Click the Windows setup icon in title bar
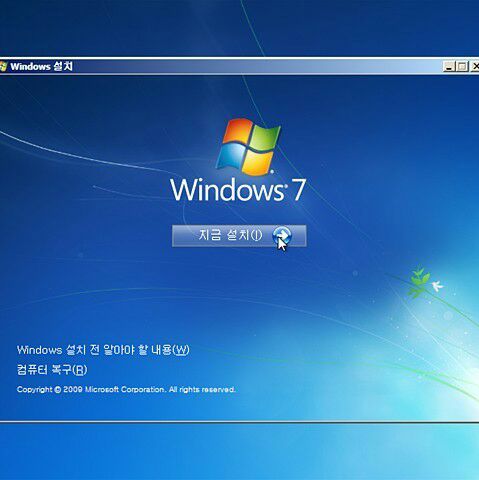The image size is (479, 480). 3,66
